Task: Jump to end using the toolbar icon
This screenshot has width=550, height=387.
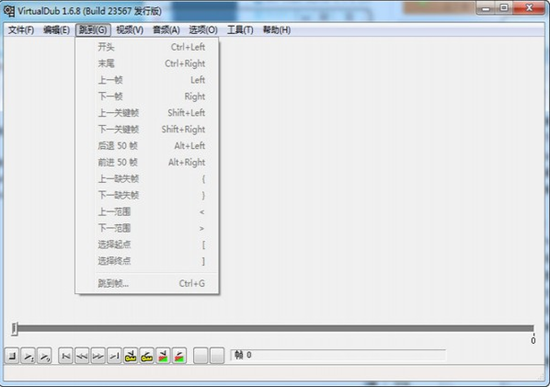Action: tap(114, 356)
